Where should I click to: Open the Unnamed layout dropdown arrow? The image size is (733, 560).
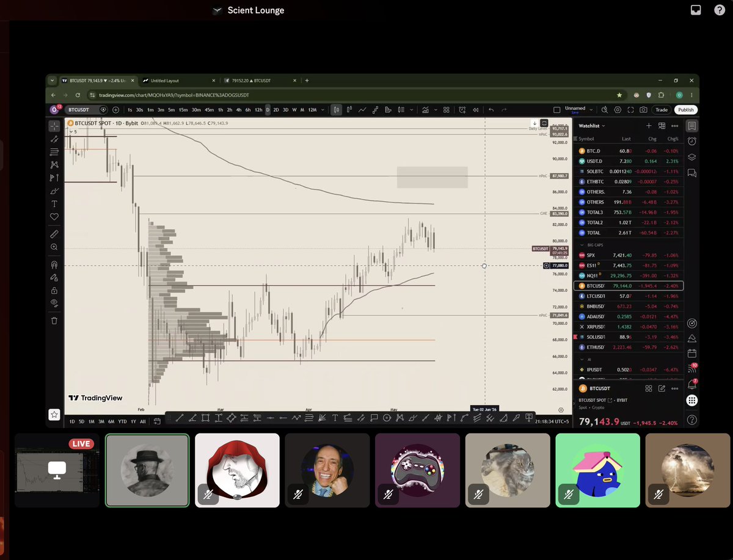(x=591, y=110)
